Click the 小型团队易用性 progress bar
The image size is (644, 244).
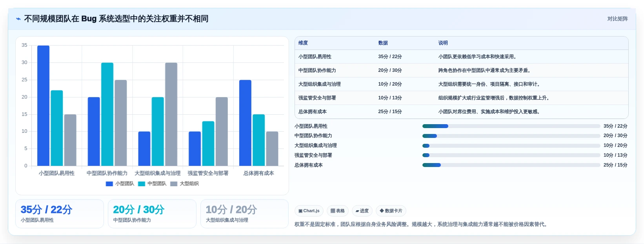(511, 126)
